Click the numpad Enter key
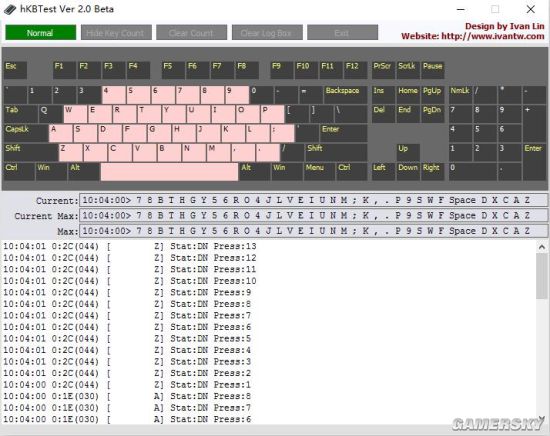Viewport: 550px width, 436px height. [534, 162]
